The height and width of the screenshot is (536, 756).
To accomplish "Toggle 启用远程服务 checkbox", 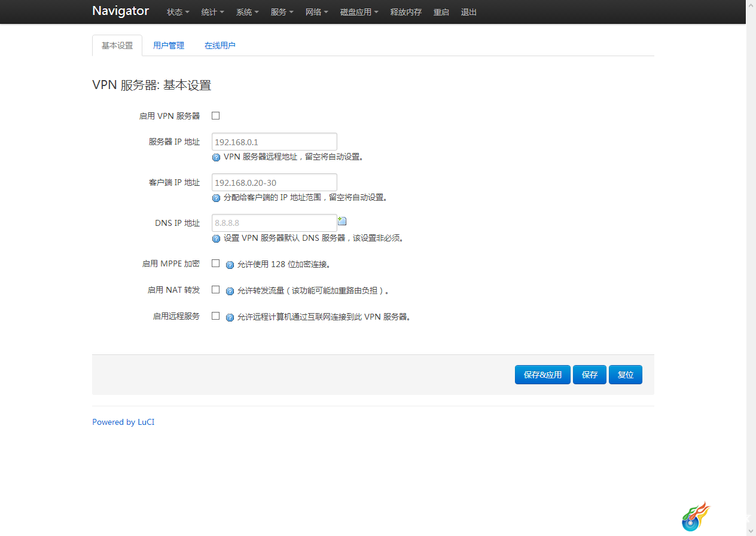I will [x=216, y=316].
